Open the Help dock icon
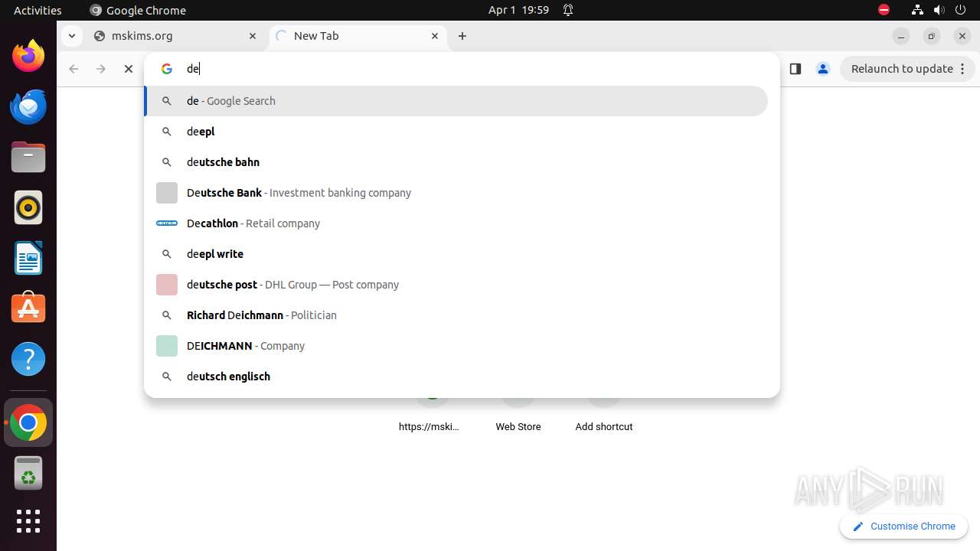This screenshot has width=980, height=551. coord(28,359)
